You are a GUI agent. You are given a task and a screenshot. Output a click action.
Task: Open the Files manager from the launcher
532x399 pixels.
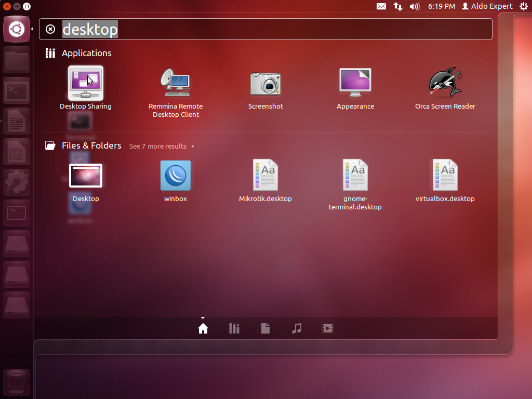(17, 60)
